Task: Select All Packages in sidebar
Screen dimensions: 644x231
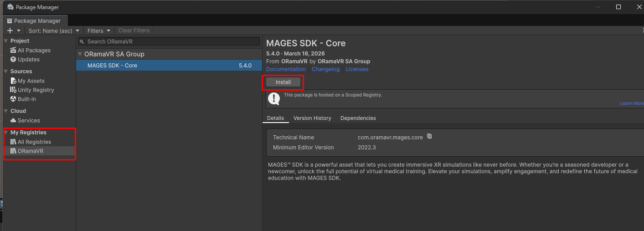Action: 34,51
